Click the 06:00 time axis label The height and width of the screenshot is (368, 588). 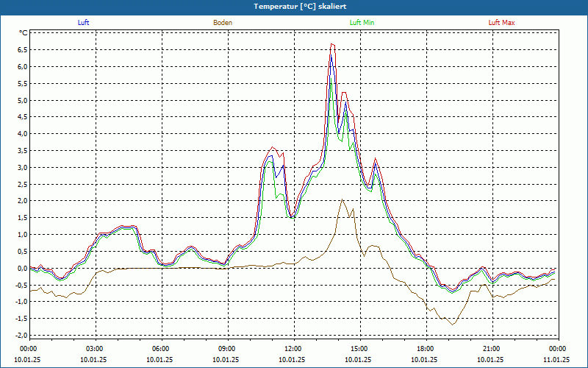click(162, 349)
